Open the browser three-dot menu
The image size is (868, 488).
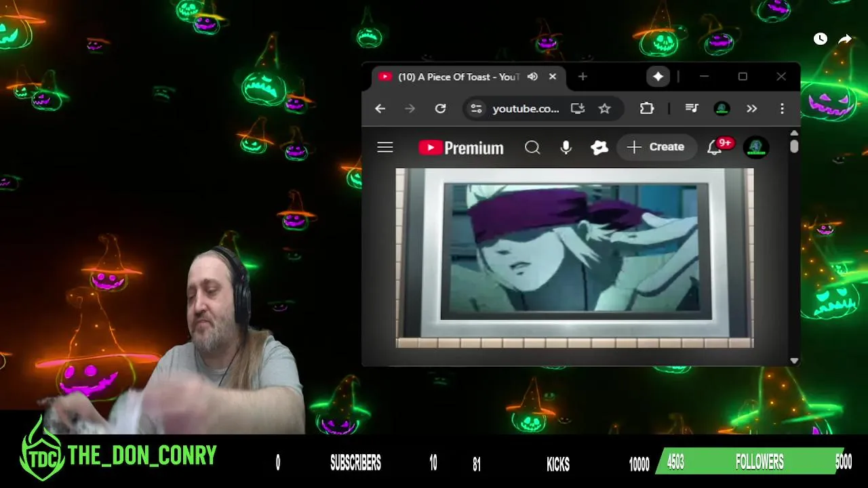point(782,108)
